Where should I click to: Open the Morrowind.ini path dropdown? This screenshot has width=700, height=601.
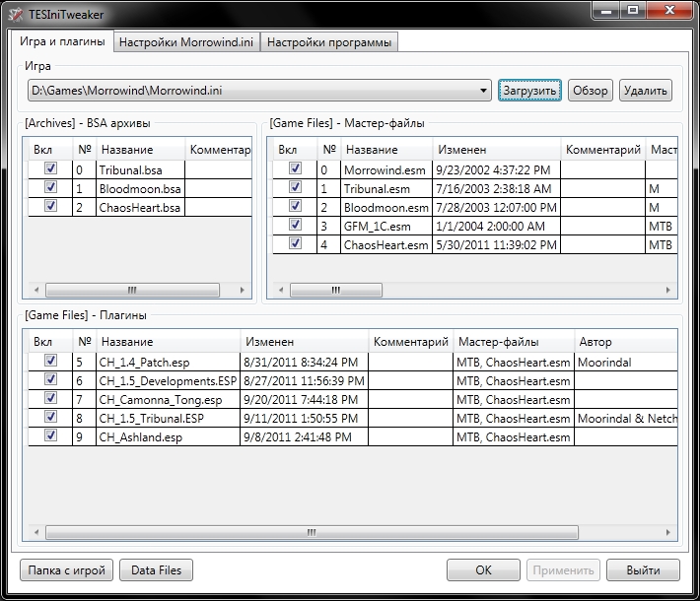pyautogui.click(x=483, y=91)
